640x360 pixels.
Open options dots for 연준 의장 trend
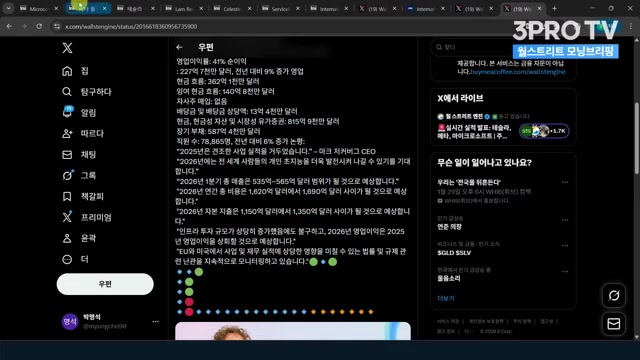565,220
